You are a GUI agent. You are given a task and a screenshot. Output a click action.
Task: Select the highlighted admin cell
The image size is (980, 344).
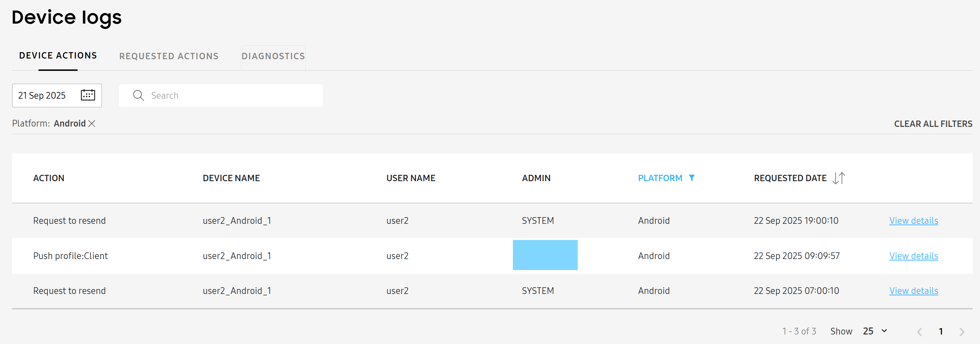(x=545, y=255)
